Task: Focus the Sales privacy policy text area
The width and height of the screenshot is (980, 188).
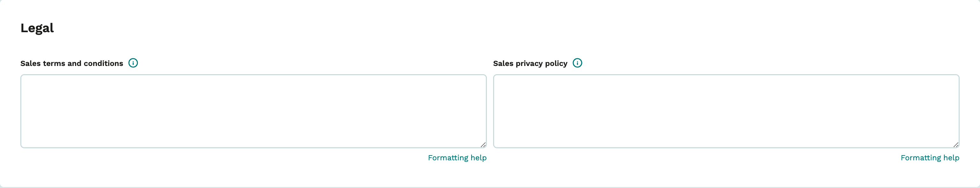Action: [726, 111]
